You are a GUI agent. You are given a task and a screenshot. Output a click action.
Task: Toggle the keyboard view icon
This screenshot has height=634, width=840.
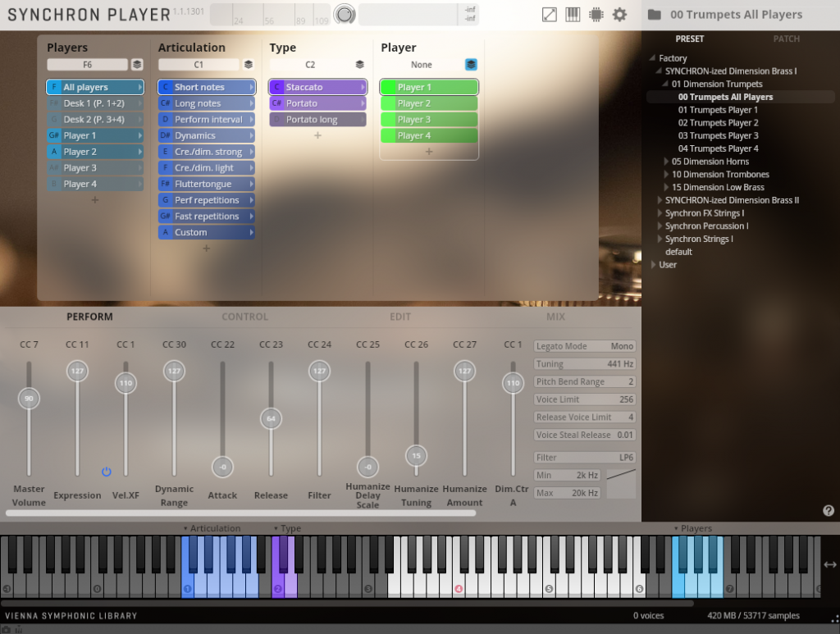(573, 15)
